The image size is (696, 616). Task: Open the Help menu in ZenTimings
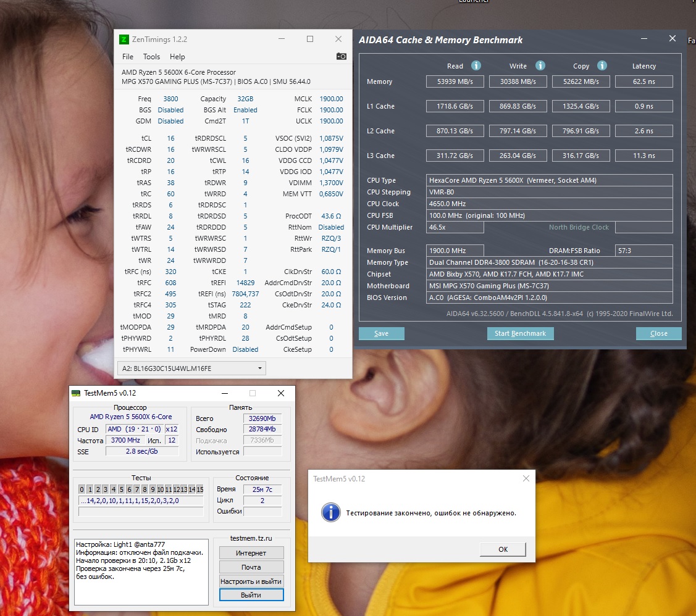177,57
